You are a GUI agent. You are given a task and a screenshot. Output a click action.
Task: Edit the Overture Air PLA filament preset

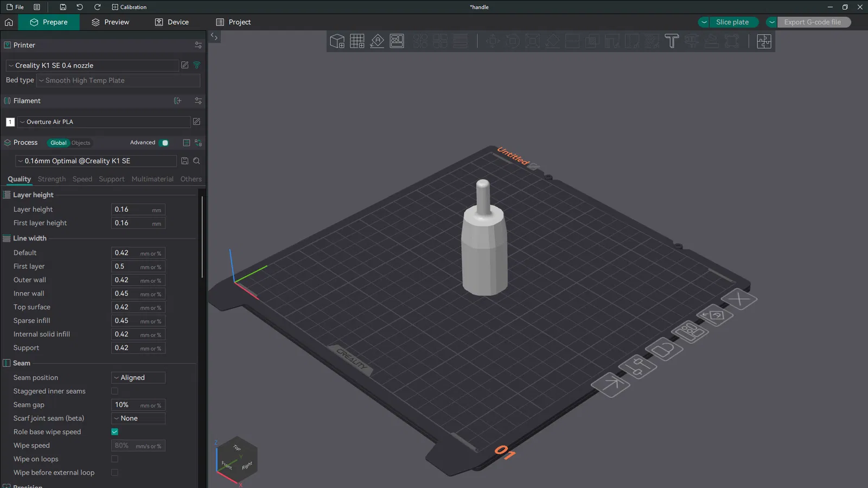(x=196, y=122)
